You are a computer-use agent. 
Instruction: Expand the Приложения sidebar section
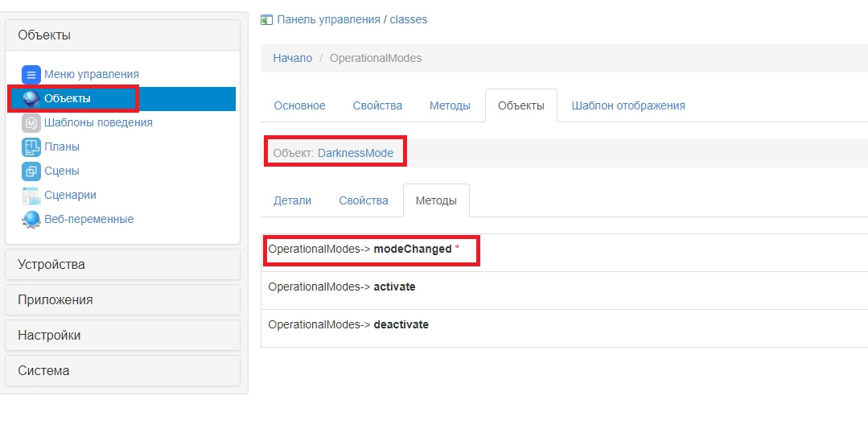click(122, 300)
